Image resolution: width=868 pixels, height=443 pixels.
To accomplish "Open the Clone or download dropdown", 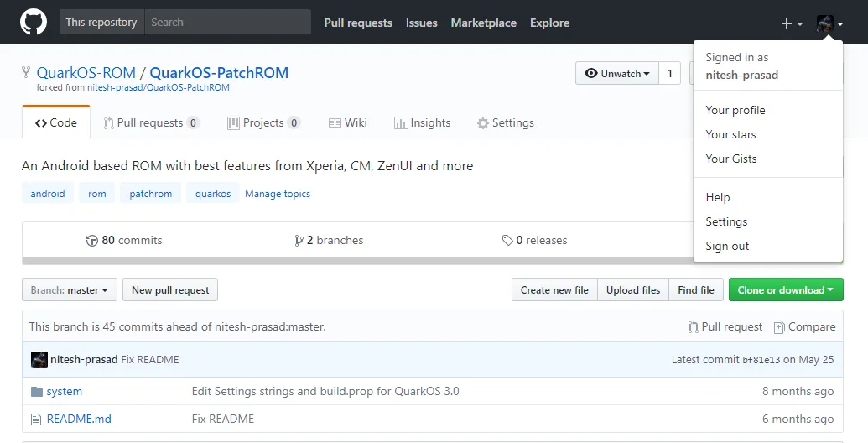I will click(786, 289).
